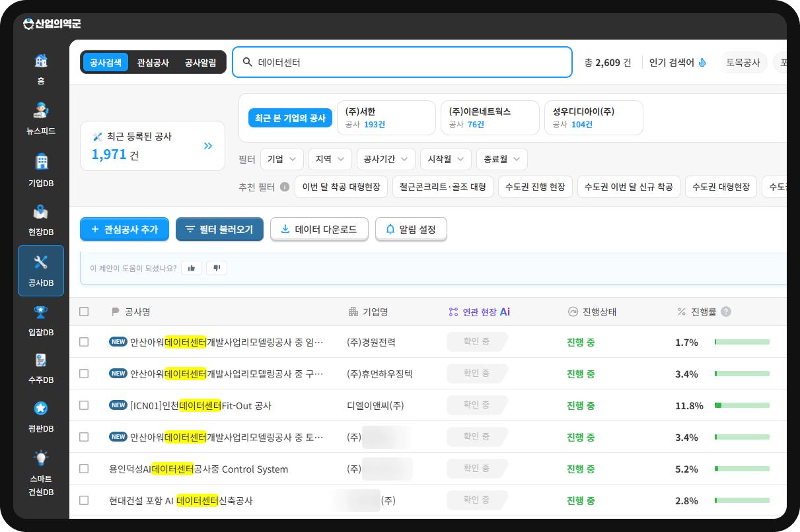
Task: Click the satellite icon on 최근 등록된 공사
Action: [98, 137]
